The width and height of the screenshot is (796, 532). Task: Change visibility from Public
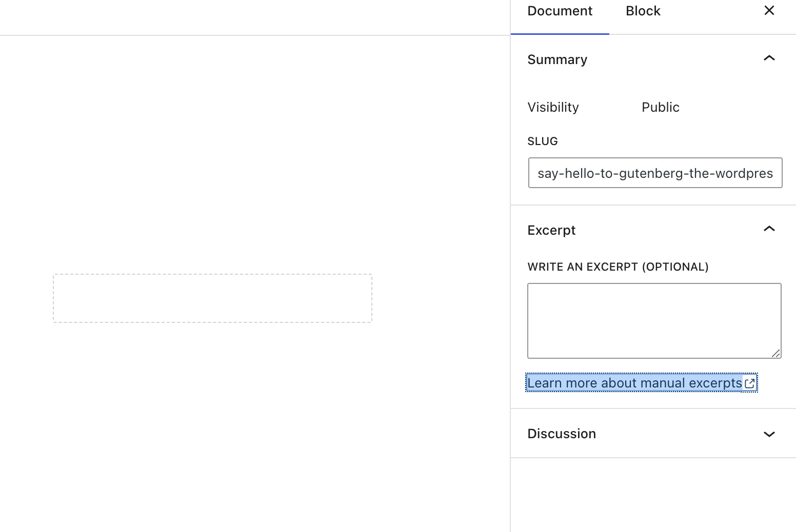[660, 107]
